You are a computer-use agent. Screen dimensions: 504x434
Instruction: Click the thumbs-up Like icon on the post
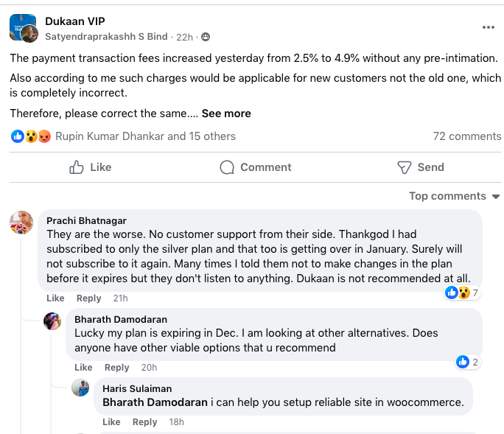77,167
